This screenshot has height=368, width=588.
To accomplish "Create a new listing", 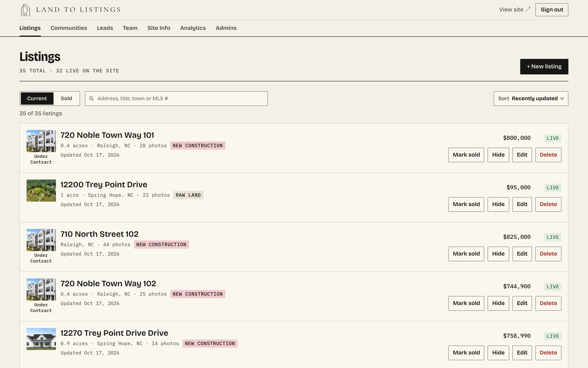I will point(544,67).
